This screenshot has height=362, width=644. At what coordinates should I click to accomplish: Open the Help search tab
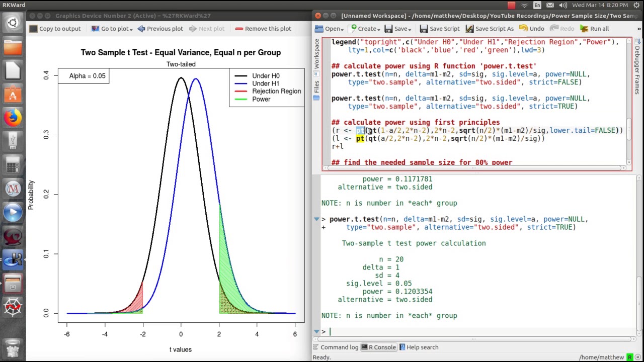pyautogui.click(x=419, y=347)
